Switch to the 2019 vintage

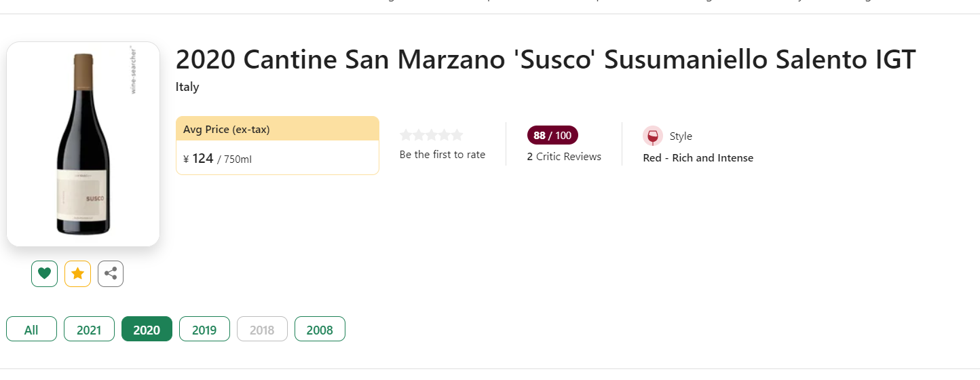coord(204,329)
